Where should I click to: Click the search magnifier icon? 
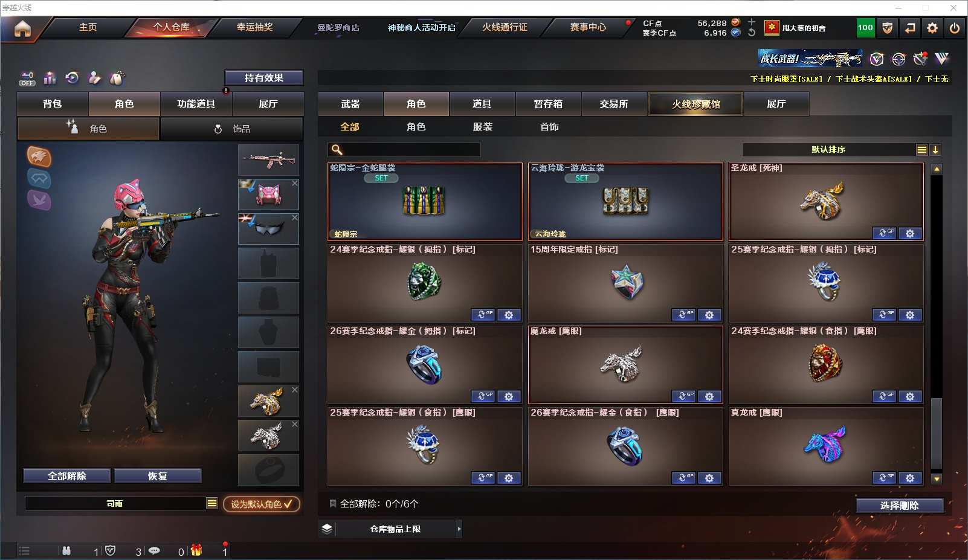point(337,150)
